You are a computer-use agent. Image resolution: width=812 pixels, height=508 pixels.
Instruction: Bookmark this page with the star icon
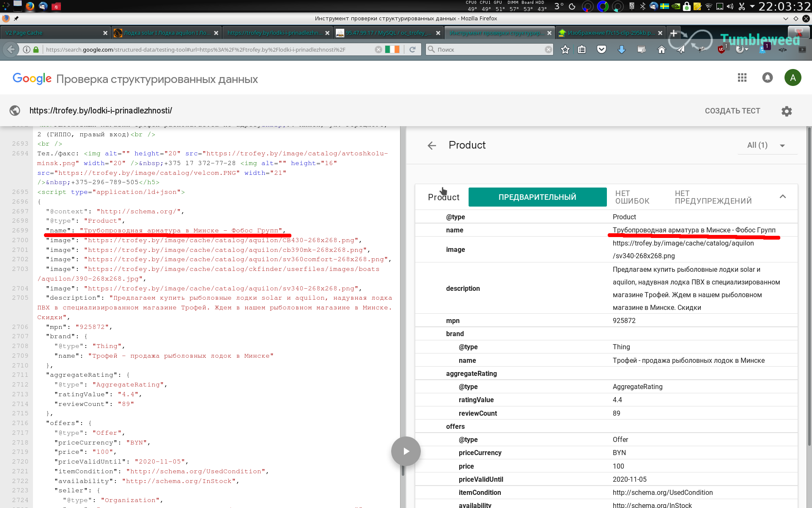pyautogui.click(x=565, y=50)
